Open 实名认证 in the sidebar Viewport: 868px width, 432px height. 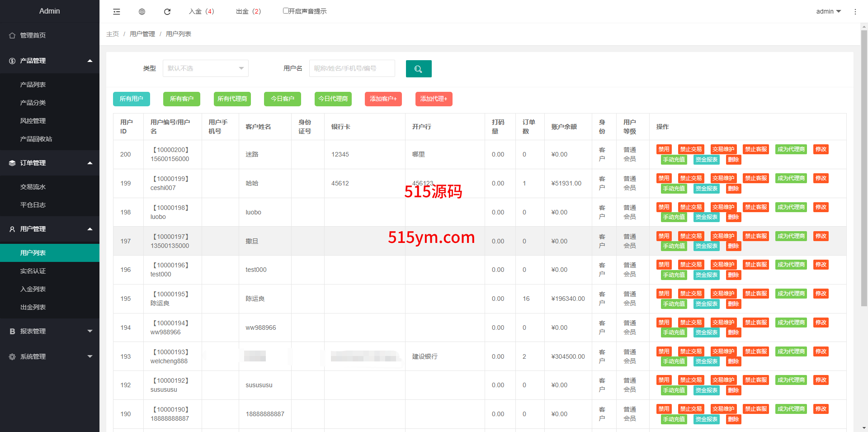33,271
